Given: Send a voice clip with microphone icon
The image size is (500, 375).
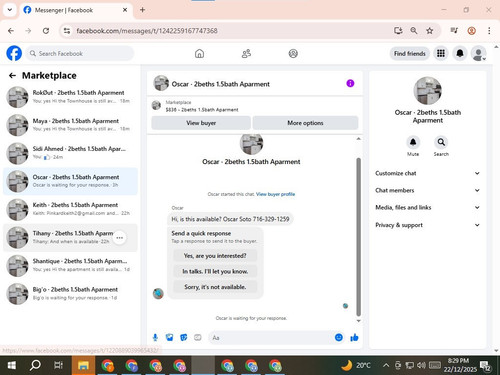Looking at the screenshot, I should pyautogui.click(x=155, y=338).
